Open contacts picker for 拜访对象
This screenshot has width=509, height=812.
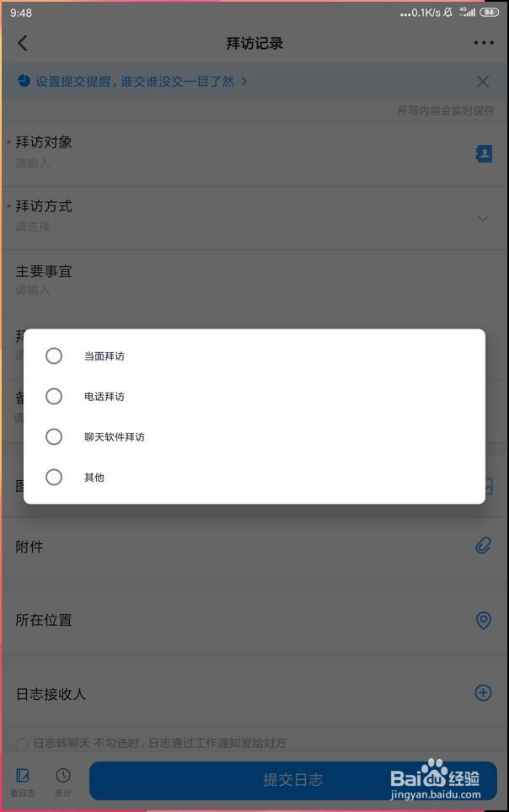pyautogui.click(x=484, y=153)
